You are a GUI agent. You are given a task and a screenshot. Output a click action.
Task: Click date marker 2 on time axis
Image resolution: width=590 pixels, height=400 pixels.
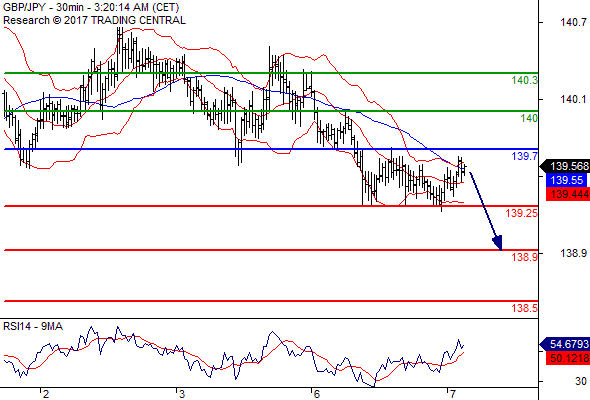[46, 394]
